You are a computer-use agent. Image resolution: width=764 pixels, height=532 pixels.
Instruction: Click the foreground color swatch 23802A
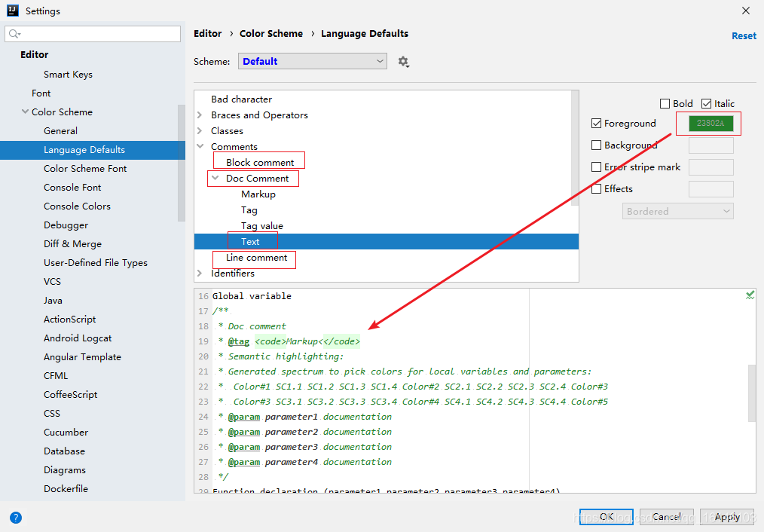click(711, 124)
